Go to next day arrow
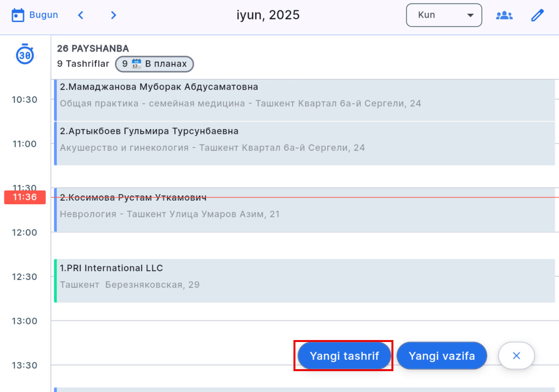Image resolution: width=559 pixels, height=392 pixels. point(114,15)
